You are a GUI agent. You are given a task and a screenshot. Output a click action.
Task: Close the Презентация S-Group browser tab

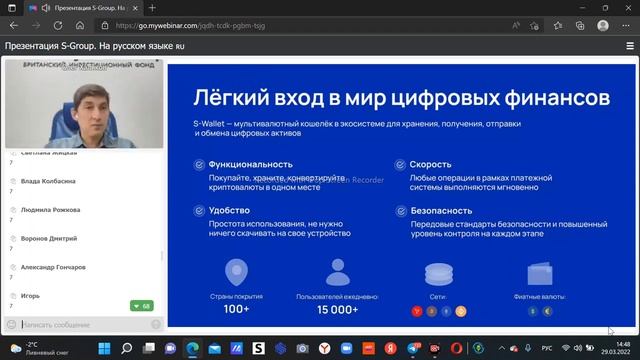click(136, 8)
